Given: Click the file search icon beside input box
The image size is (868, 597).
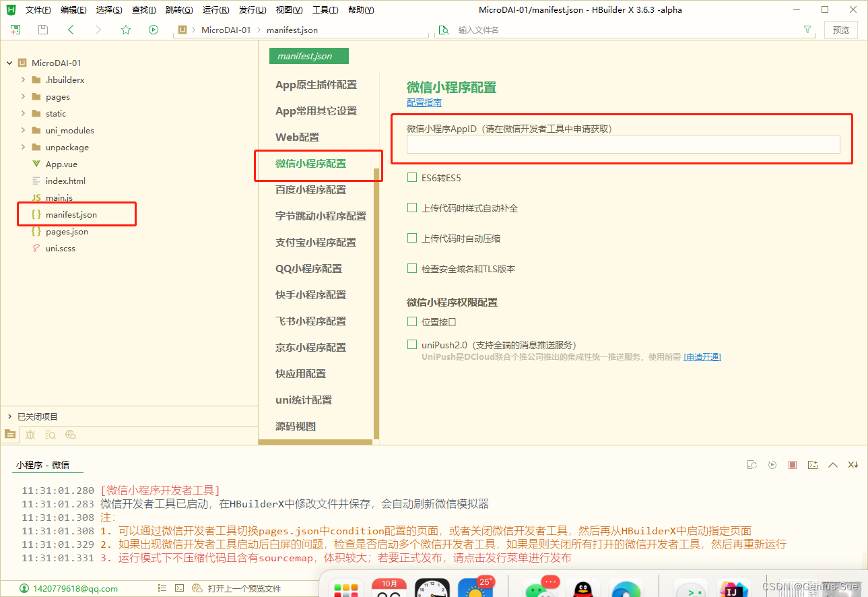Looking at the screenshot, I should pyautogui.click(x=444, y=30).
